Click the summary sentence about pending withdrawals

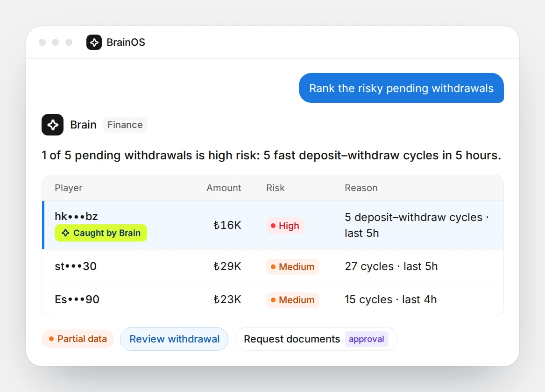(271, 156)
